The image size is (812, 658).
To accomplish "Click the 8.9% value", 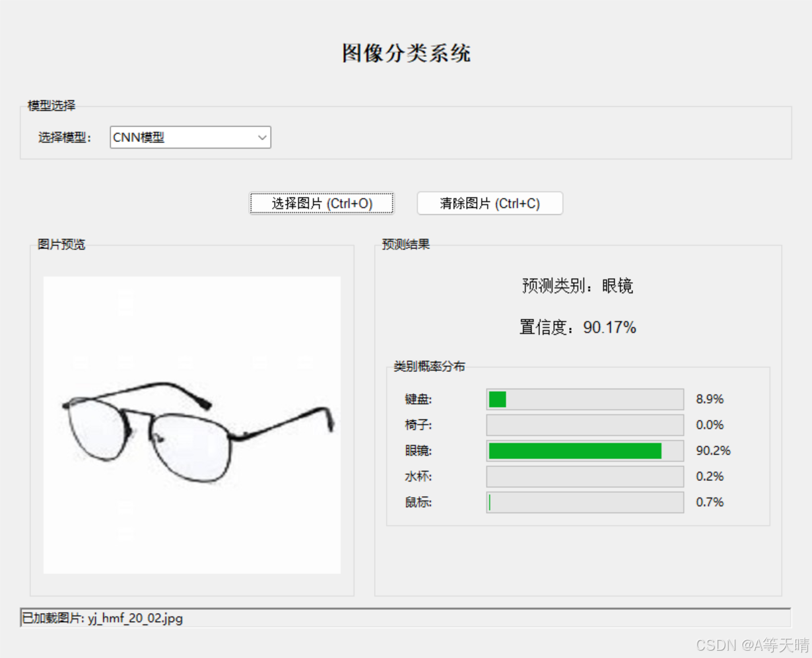I will [710, 399].
